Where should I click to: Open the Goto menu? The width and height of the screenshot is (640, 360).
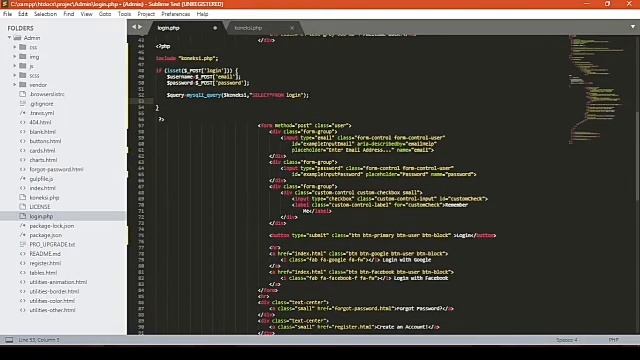click(105, 14)
